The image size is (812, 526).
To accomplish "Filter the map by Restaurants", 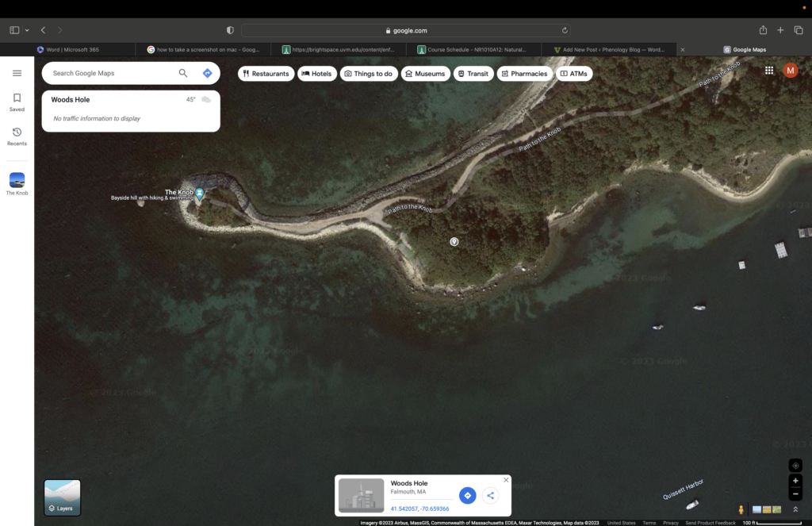I will (266, 74).
